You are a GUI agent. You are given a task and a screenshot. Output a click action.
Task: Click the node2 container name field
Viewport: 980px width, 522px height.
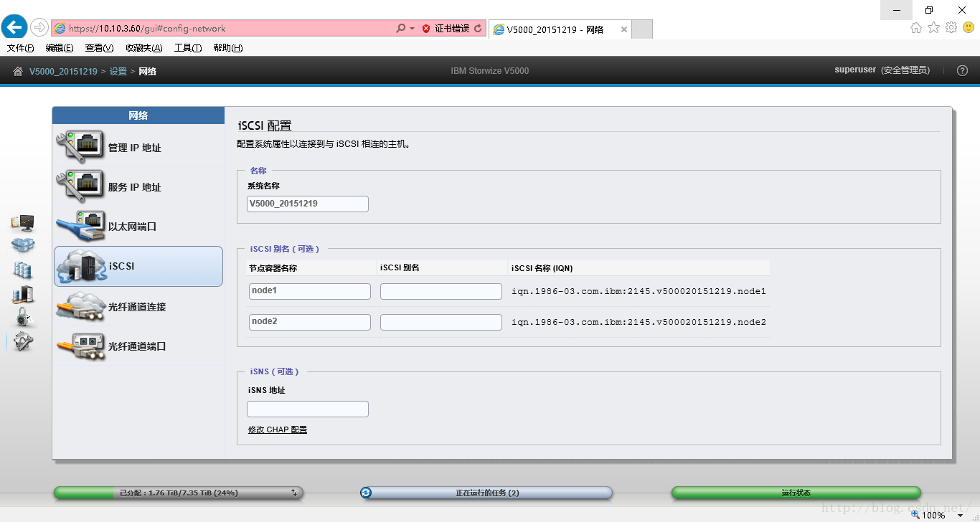coord(310,322)
